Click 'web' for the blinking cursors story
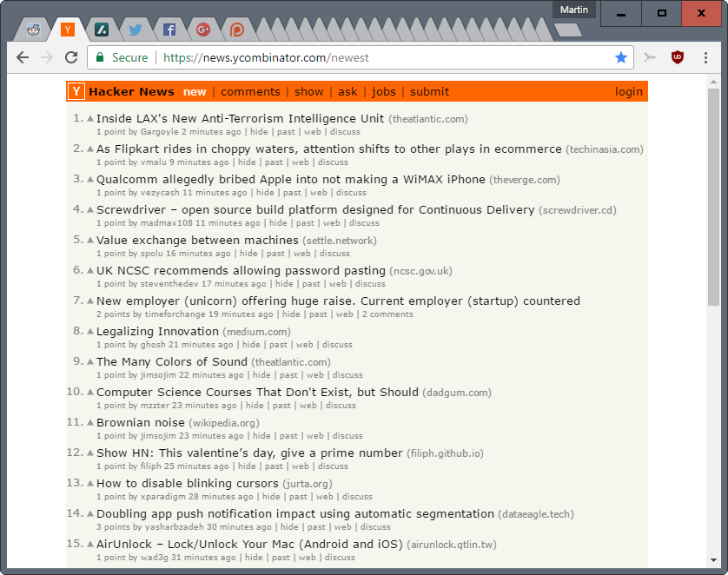This screenshot has height=575, width=728. tap(325, 497)
